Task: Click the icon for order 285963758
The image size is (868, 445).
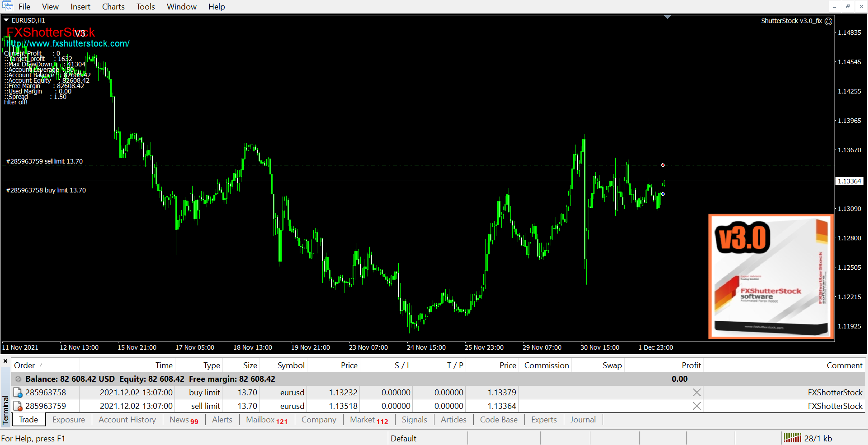Action: [18, 393]
